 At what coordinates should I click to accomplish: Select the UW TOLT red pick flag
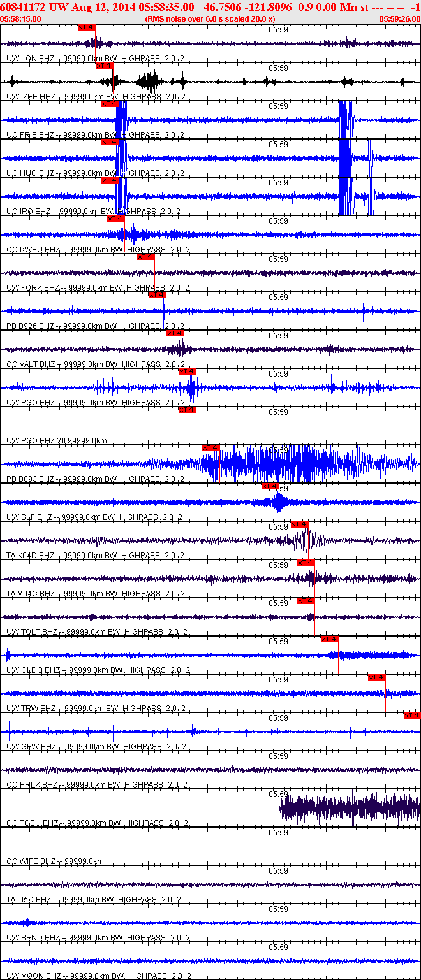click(306, 601)
